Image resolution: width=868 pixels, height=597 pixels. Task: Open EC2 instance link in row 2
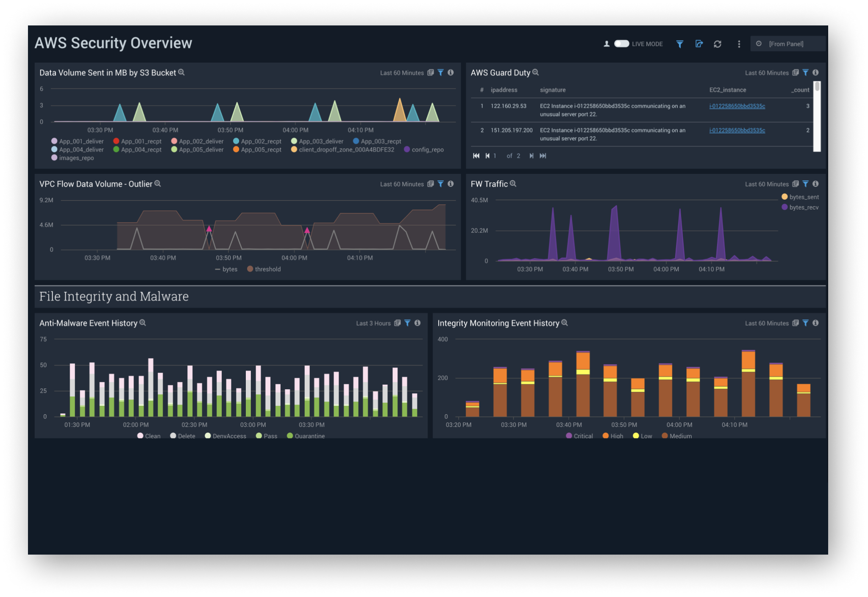click(737, 130)
